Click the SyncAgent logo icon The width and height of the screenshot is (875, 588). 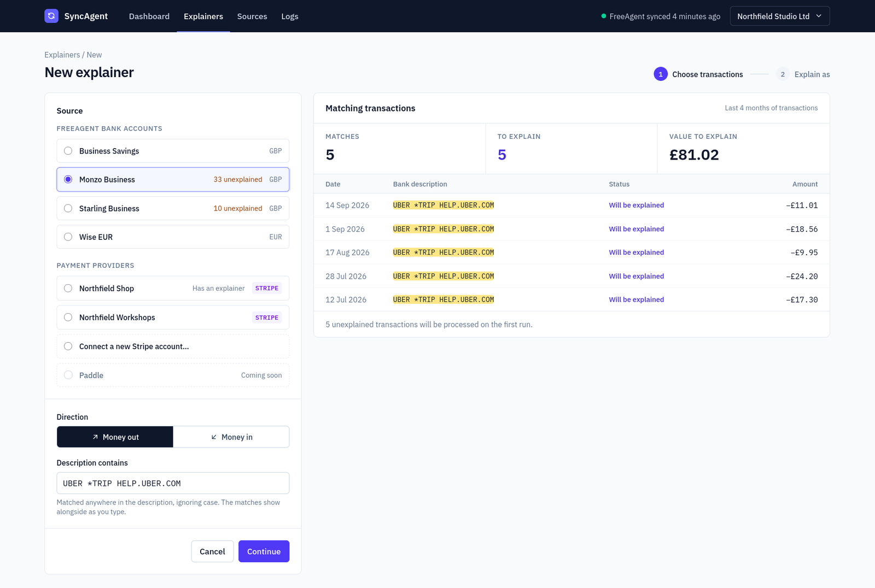pos(51,16)
